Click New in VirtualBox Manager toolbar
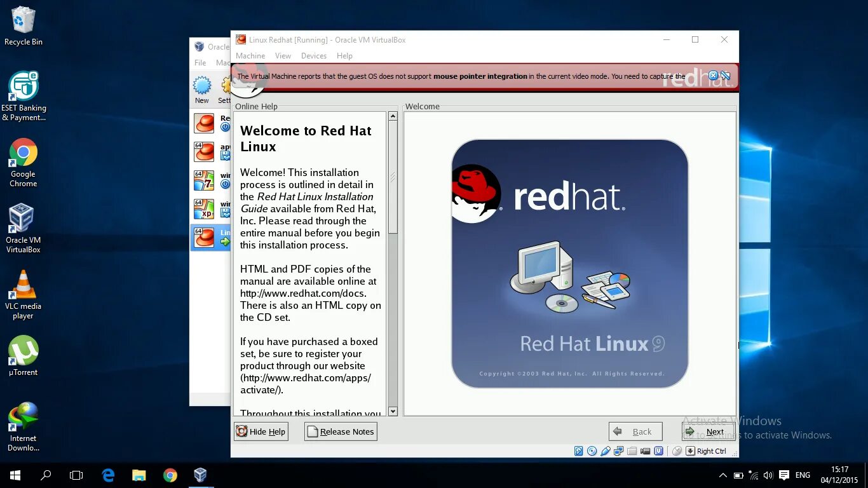The height and width of the screenshot is (488, 868). [x=202, y=90]
